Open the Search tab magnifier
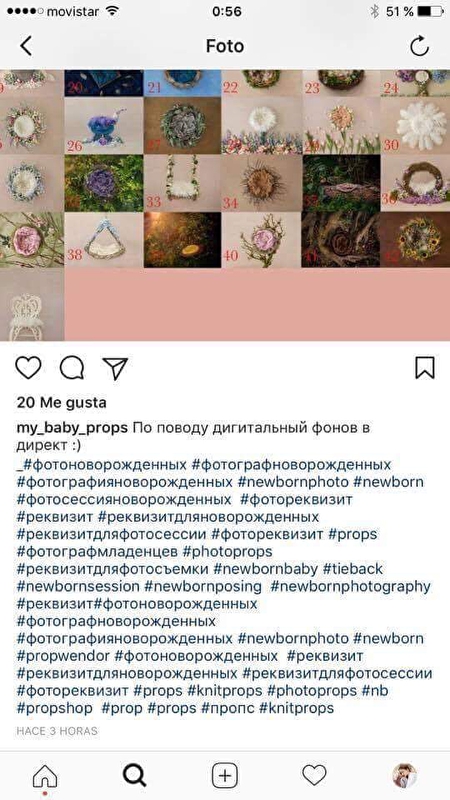The width and height of the screenshot is (450, 800). 135,776
